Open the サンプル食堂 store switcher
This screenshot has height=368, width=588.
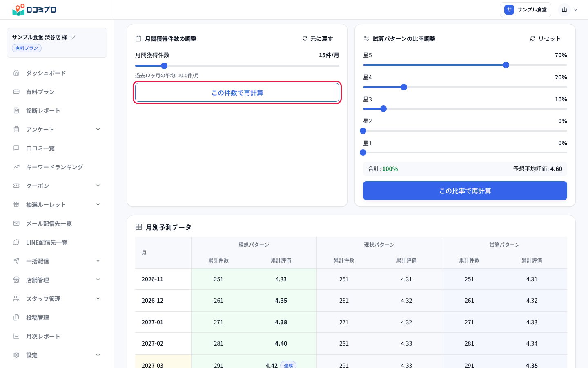coord(526,10)
